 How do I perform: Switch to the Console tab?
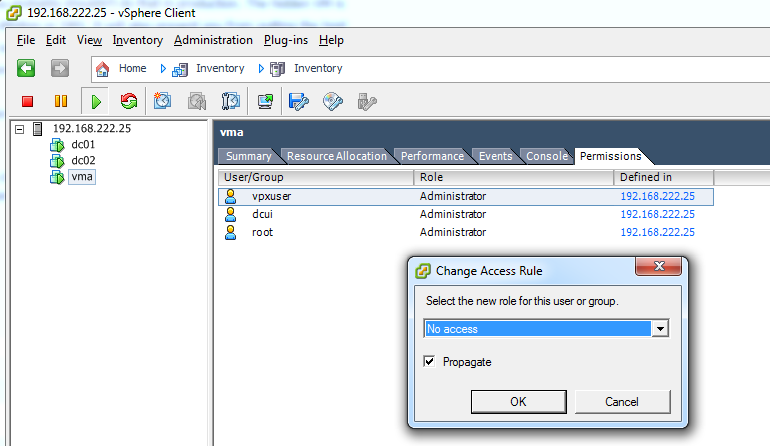coord(547,156)
